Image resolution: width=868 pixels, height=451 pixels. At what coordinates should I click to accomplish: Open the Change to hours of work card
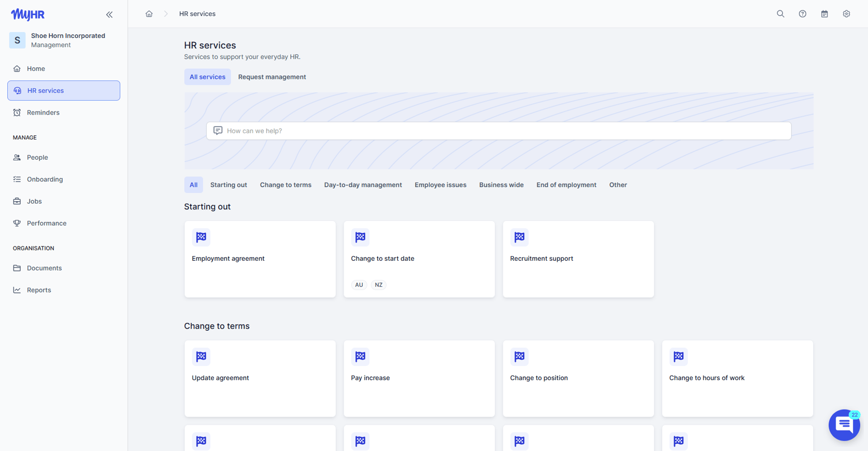pos(737,378)
